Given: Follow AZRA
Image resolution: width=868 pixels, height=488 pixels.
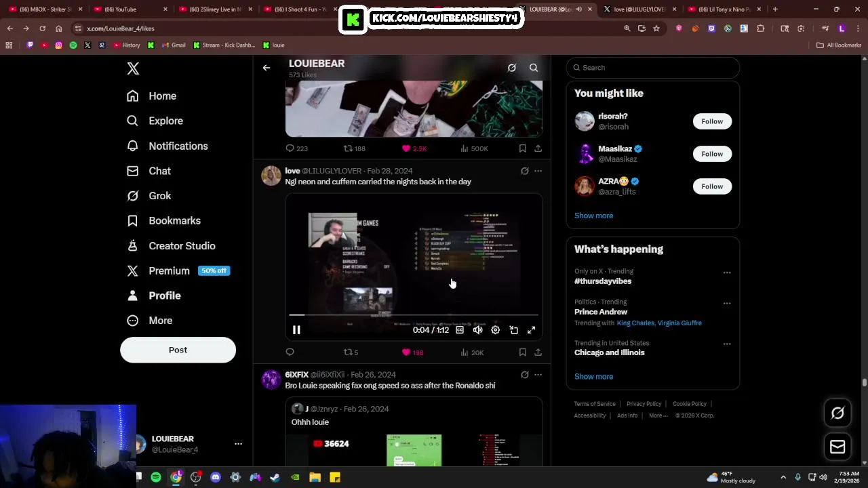Looking at the screenshot, I should (x=712, y=186).
